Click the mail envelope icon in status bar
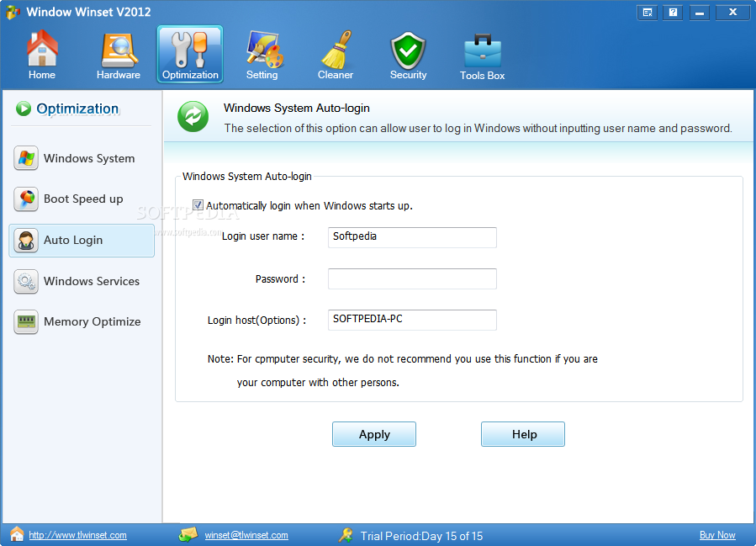The width and height of the screenshot is (756, 546). tap(188, 534)
